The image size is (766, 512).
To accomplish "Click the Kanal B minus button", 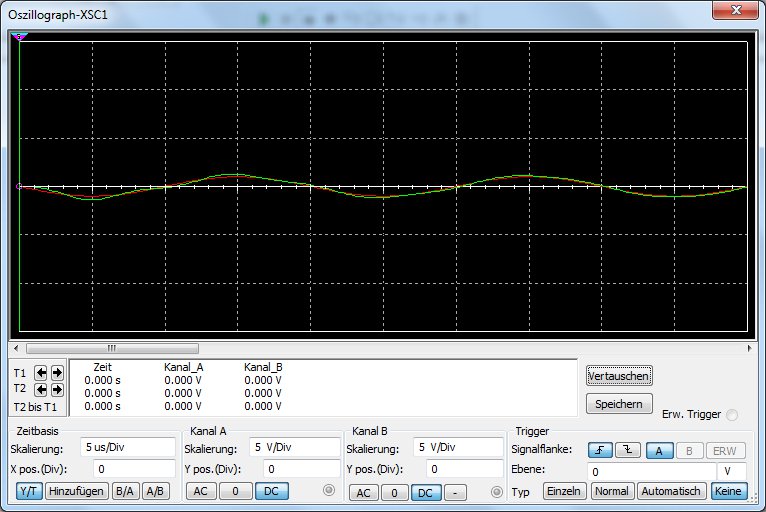I will 454,492.
